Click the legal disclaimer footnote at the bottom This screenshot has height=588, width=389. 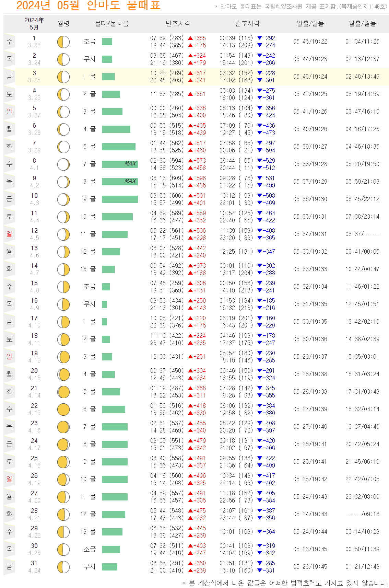[285, 583]
